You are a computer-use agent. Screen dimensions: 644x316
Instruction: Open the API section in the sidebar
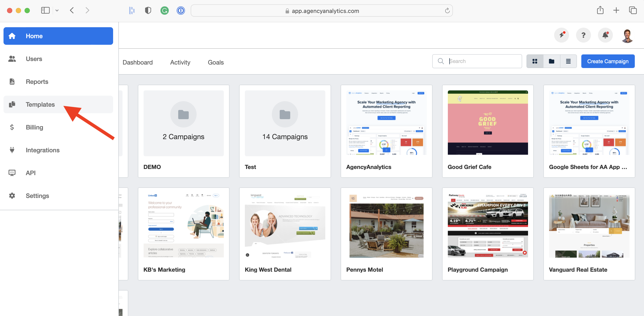click(30, 173)
